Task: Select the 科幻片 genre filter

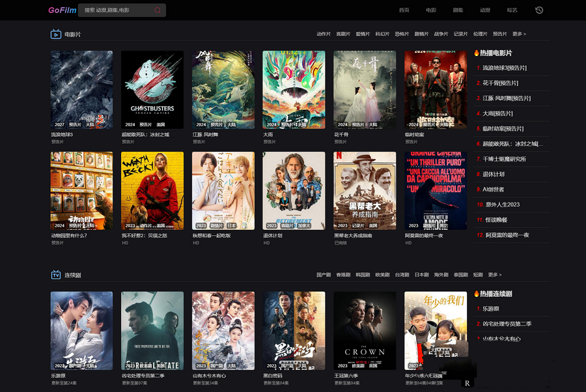Action: (x=385, y=33)
